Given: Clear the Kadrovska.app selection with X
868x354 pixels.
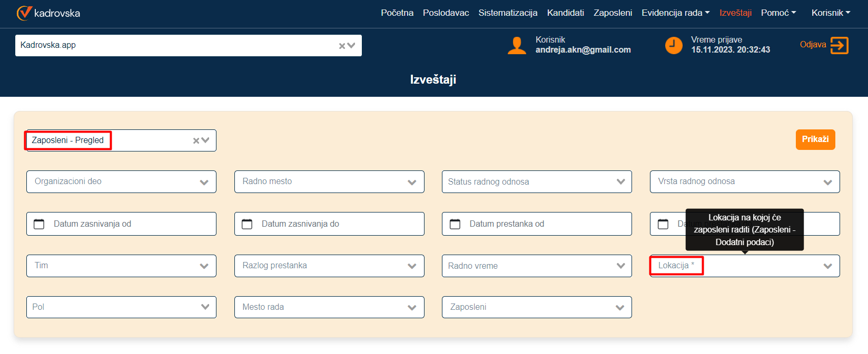Looking at the screenshot, I should coord(342,46).
